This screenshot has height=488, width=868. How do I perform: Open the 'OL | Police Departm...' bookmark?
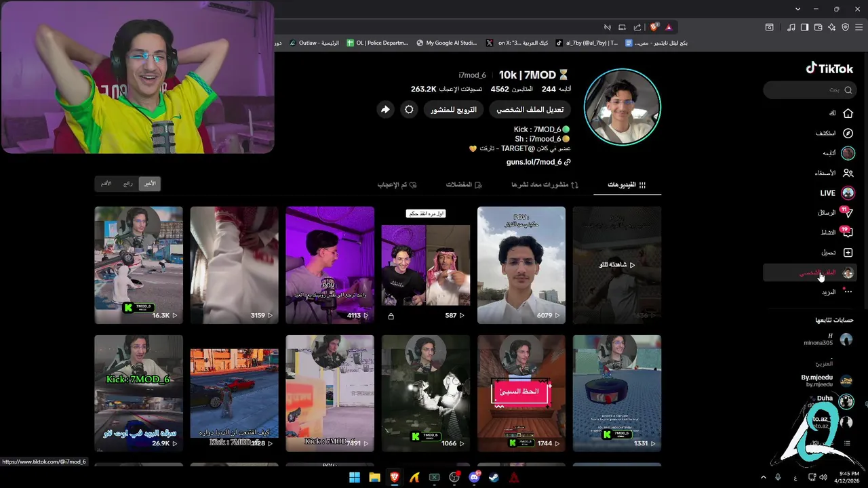[x=377, y=43]
